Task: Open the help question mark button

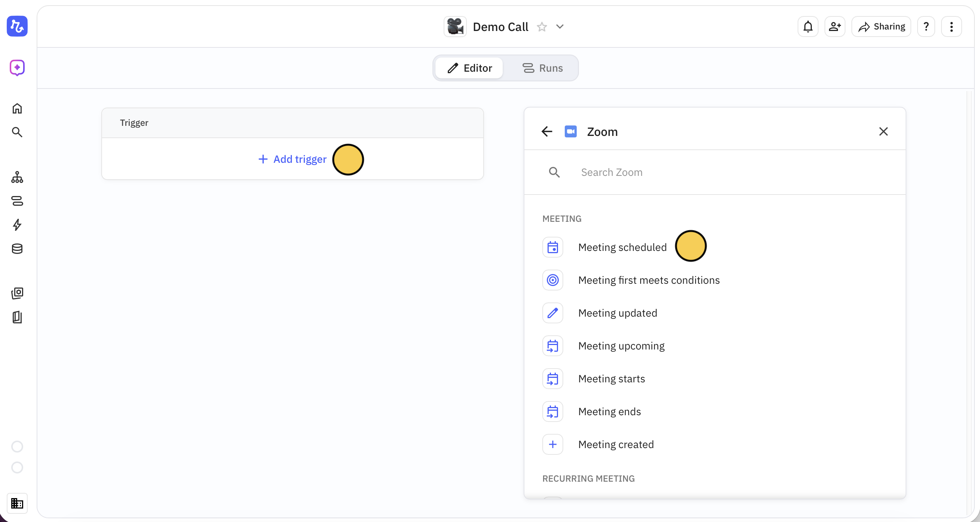Action: tap(926, 27)
